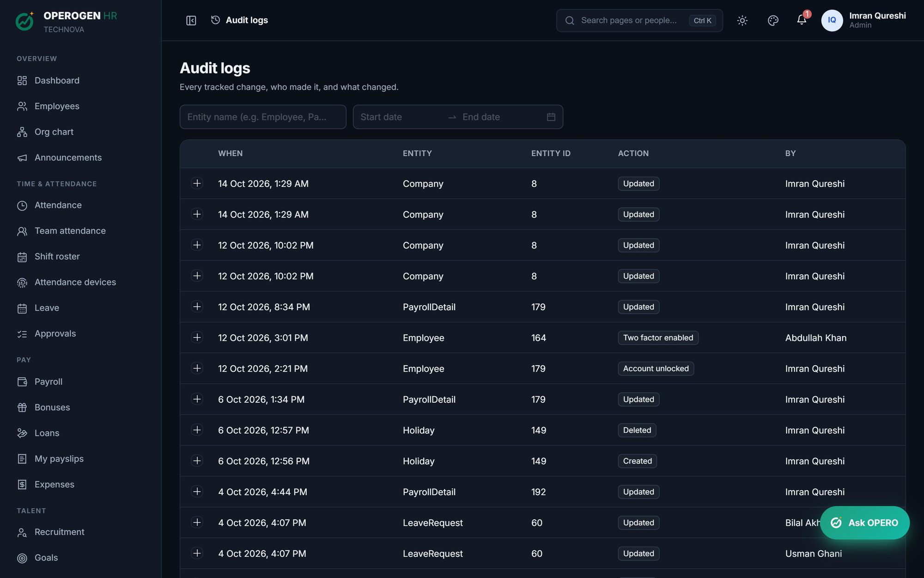Expand the Holiday Created row

click(197, 461)
